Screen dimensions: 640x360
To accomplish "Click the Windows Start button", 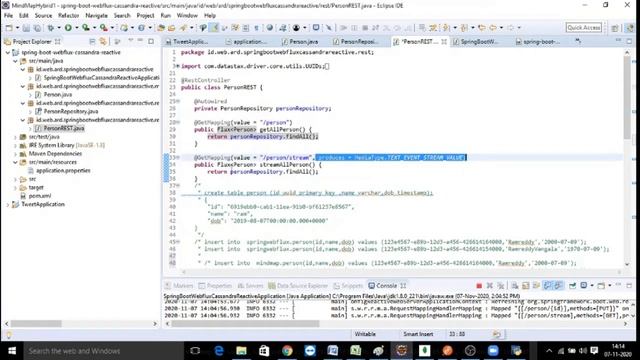I will tap(11, 351).
